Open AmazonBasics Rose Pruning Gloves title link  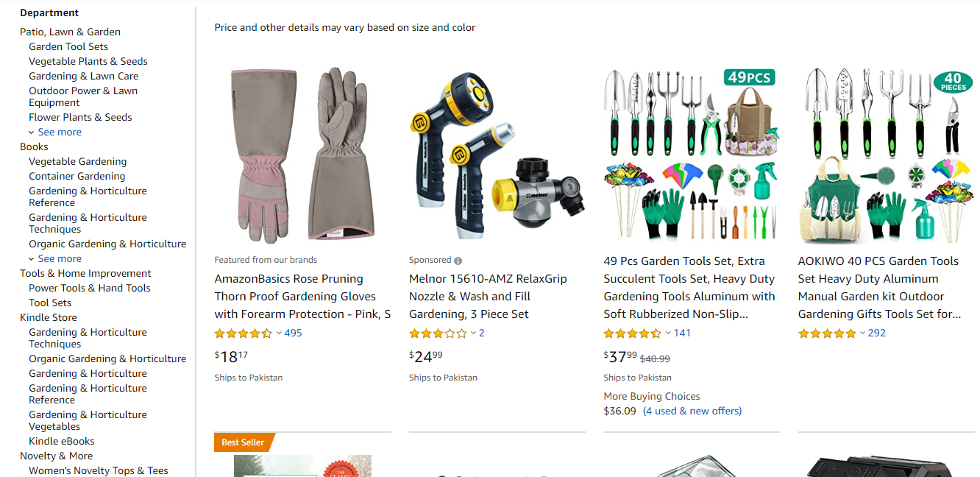(x=302, y=297)
